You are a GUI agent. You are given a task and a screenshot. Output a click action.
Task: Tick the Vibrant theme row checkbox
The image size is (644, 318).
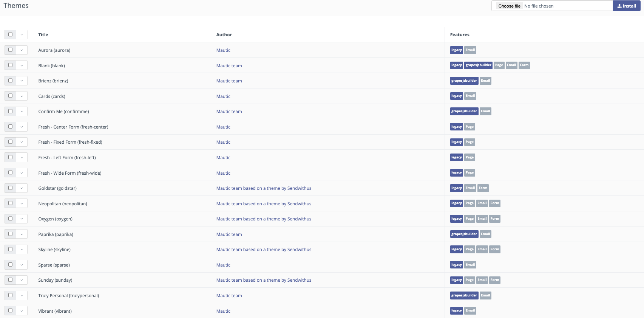coord(10,310)
